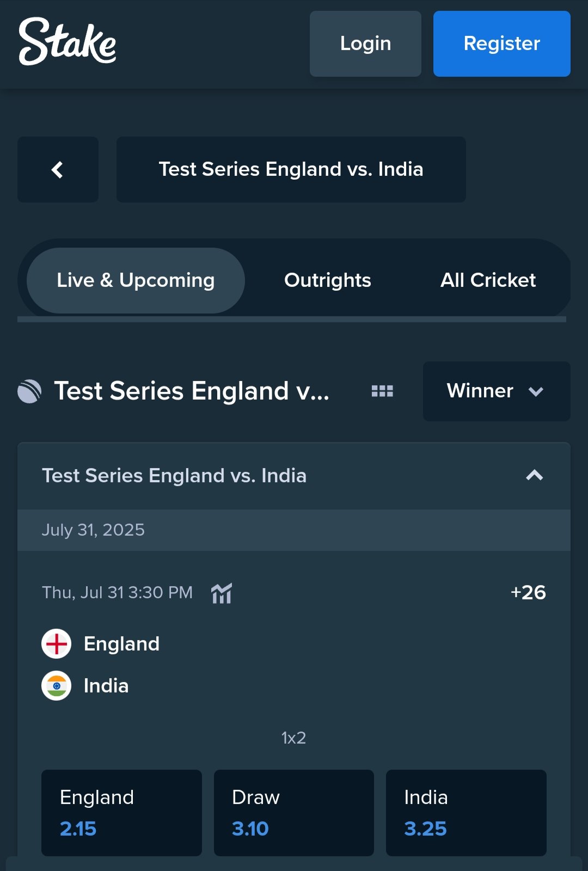Viewport: 588px width, 871px height.
Task: Open the grid market view icon
Action: click(x=382, y=391)
